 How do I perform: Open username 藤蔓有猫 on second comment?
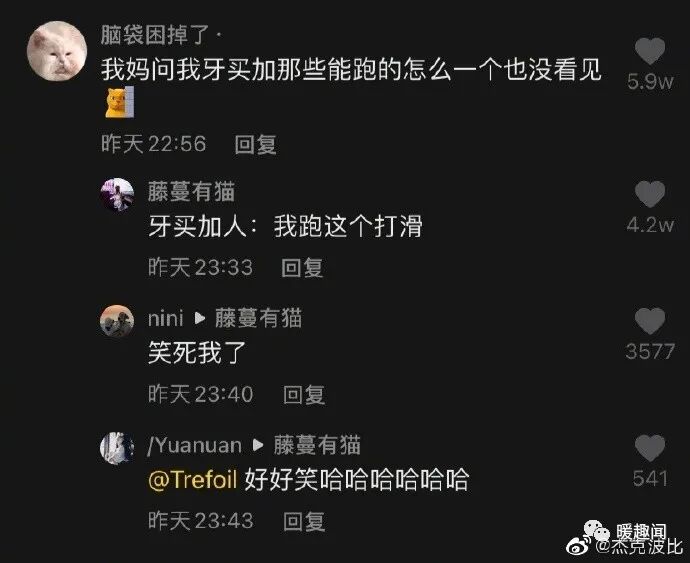191,192
